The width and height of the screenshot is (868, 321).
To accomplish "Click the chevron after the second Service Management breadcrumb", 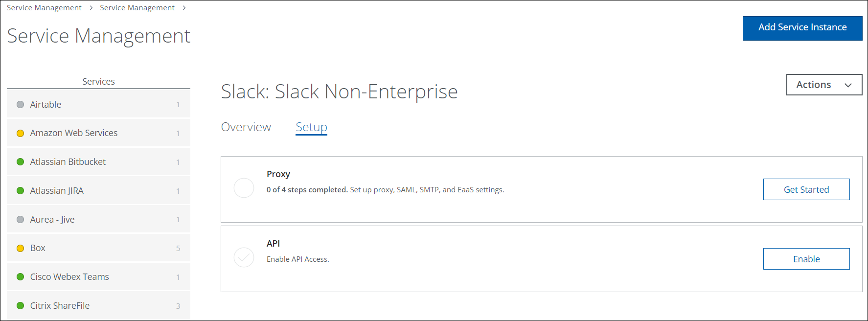I will tap(184, 8).
